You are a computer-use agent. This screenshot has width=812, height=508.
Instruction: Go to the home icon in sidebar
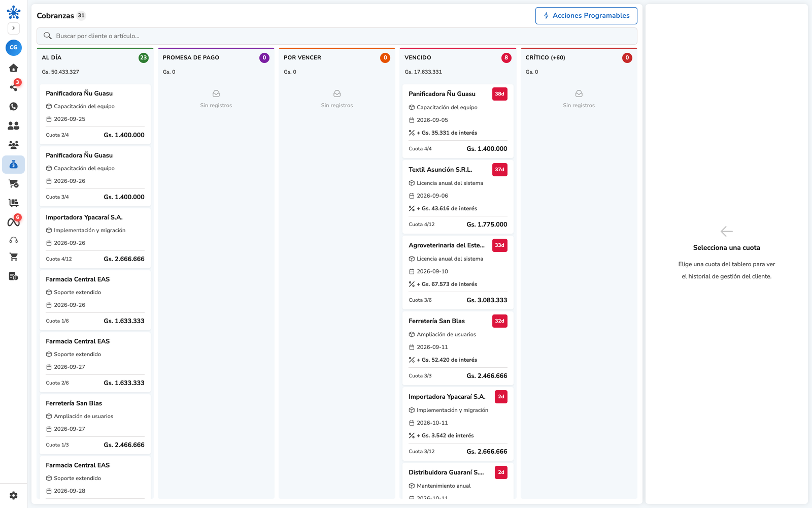click(14, 68)
